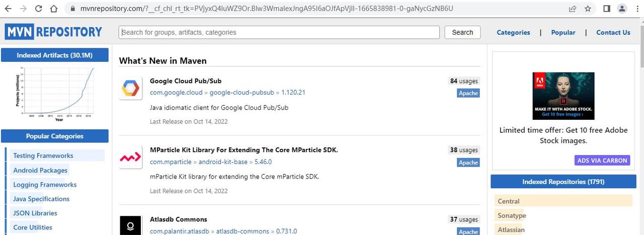The image size is (644, 235).
Task: Open the Popular navigation item
Action: (x=563, y=32)
